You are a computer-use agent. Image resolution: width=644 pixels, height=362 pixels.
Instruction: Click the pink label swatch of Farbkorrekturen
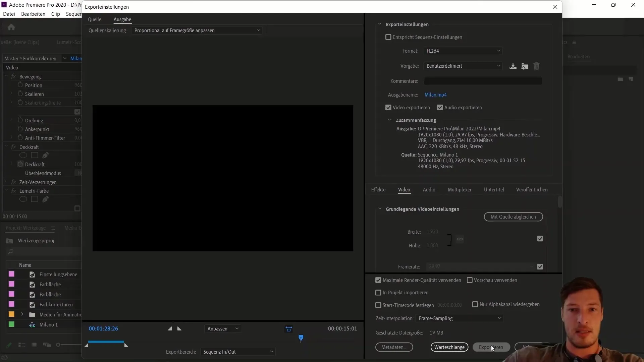tap(11, 304)
